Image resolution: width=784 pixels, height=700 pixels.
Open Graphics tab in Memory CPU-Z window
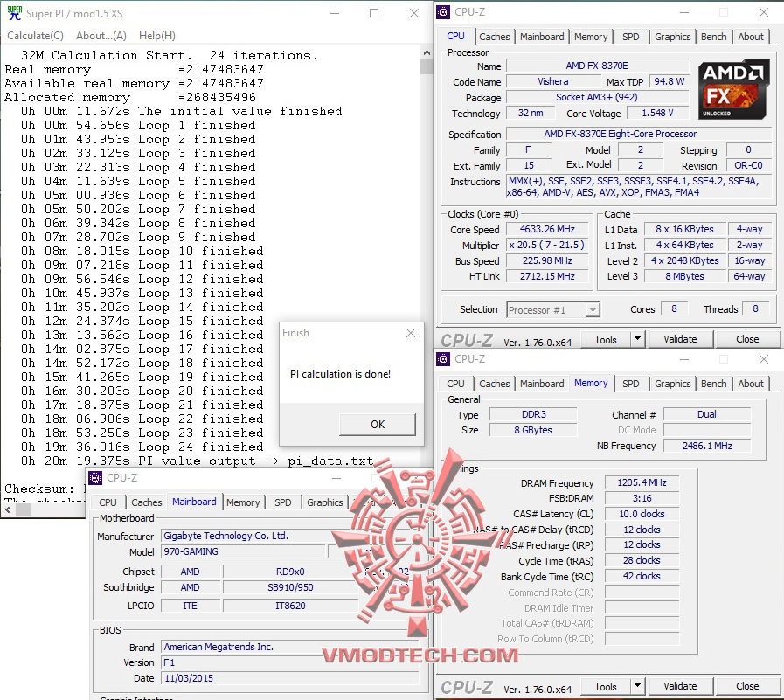(x=672, y=384)
